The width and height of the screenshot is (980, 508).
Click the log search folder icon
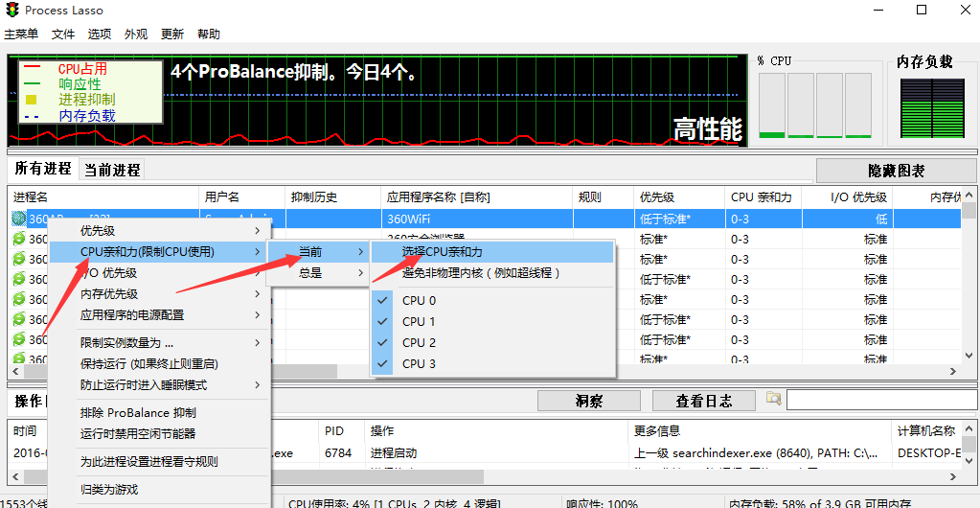tap(773, 399)
